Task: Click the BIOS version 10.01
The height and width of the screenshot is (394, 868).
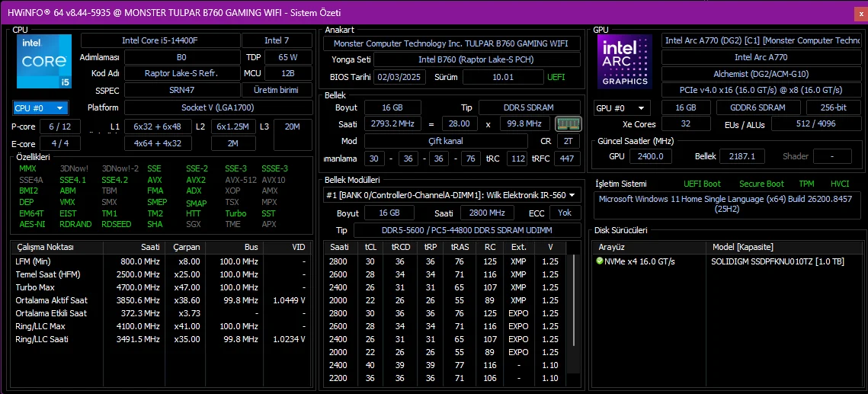Action: [503, 77]
